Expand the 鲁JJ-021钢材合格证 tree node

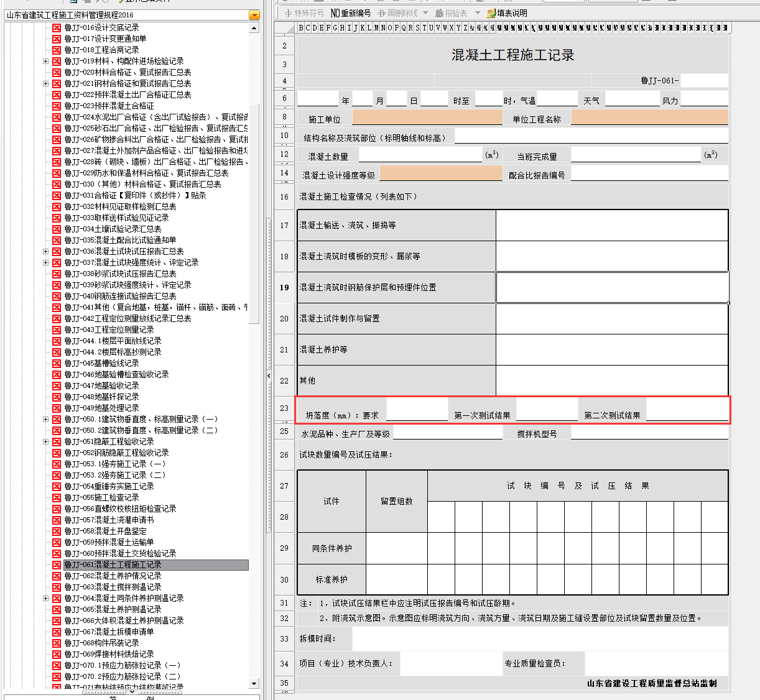coord(45,83)
